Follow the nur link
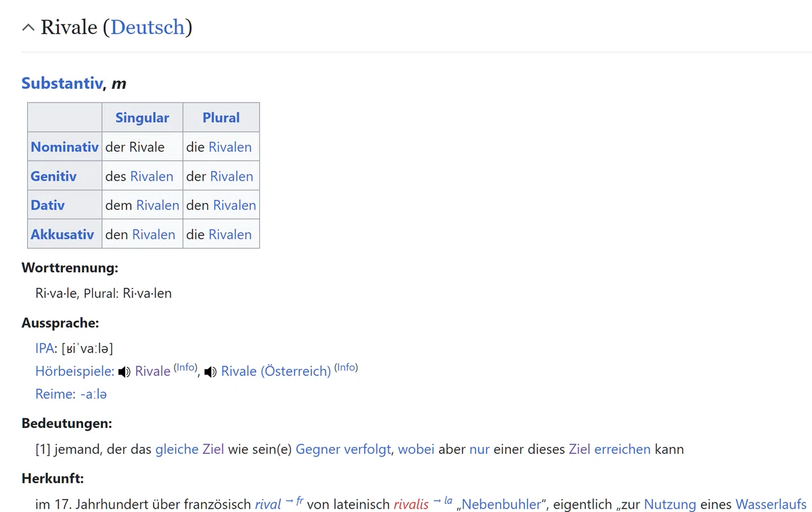 pyautogui.click(x=479, y=449)
